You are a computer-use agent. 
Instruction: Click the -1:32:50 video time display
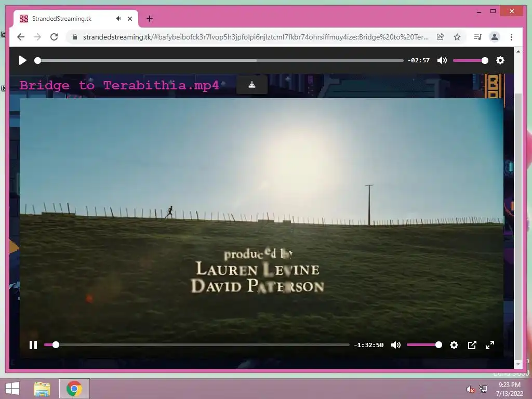[369, 345]
